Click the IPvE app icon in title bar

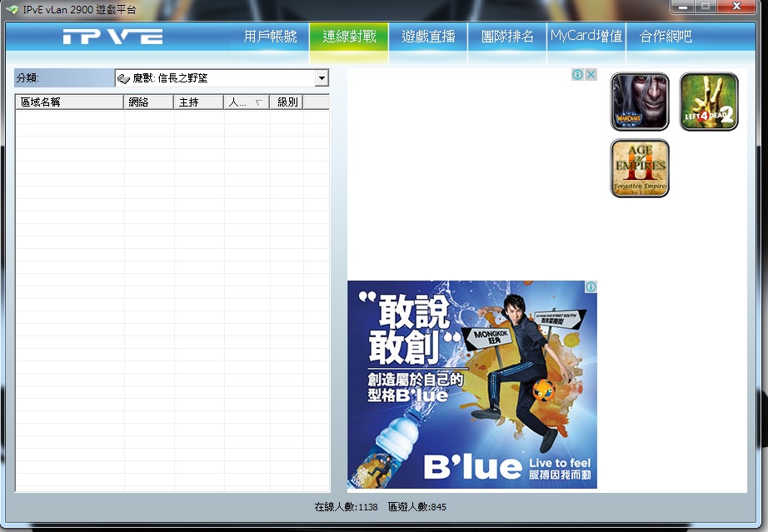[12, 9]
